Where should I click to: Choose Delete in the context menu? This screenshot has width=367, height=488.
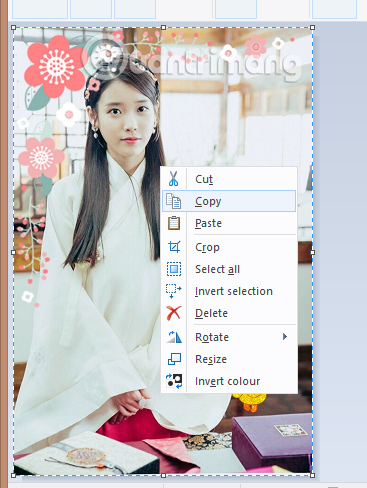pyautogui.click(x=229, y=313)
